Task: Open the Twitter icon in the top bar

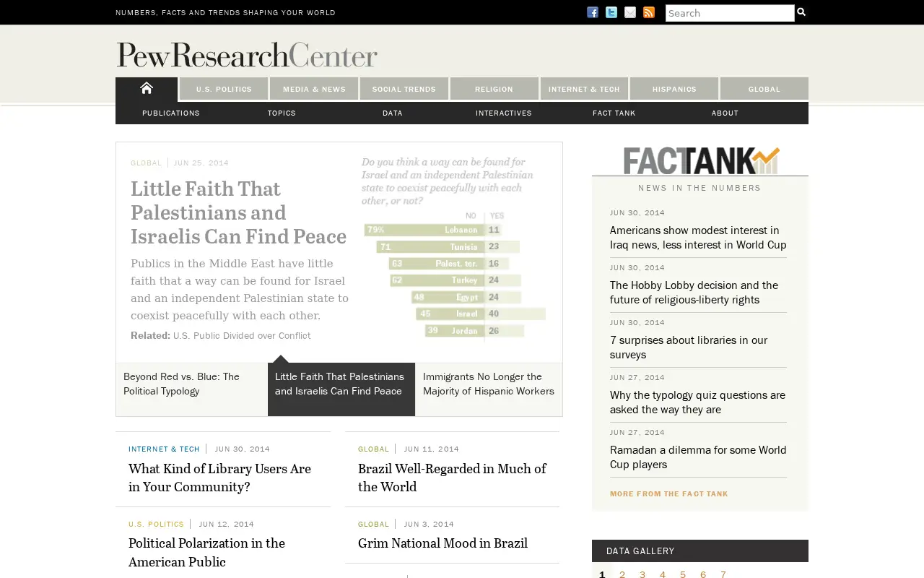Action: (611, 12)
